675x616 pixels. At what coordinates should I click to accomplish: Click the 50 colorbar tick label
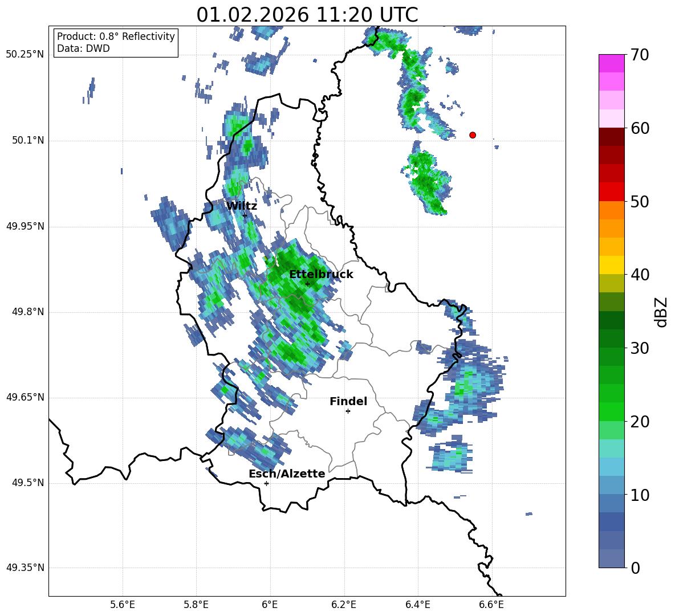pos(640,202)
